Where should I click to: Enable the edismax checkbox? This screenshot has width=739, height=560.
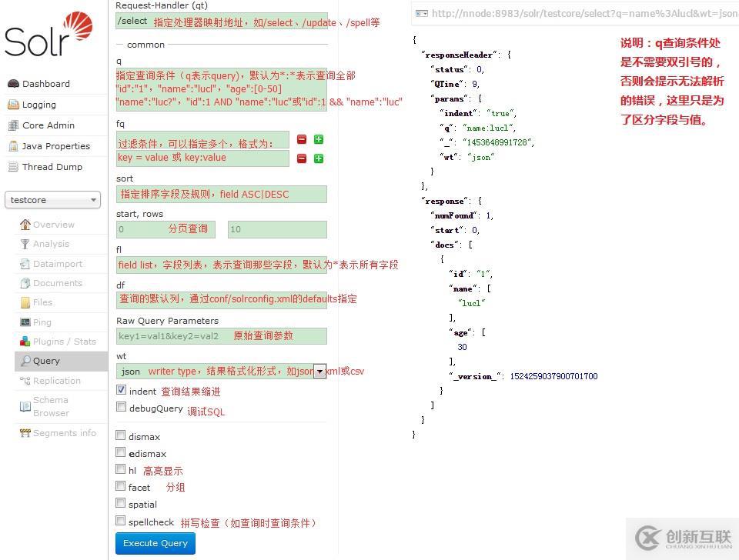pyautogui.click(x=121, y=452)
